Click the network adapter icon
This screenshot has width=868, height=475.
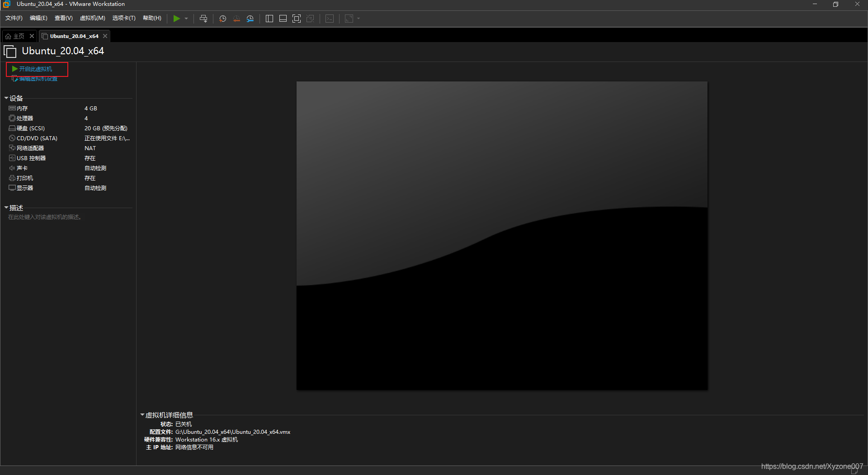pos(12,148)
